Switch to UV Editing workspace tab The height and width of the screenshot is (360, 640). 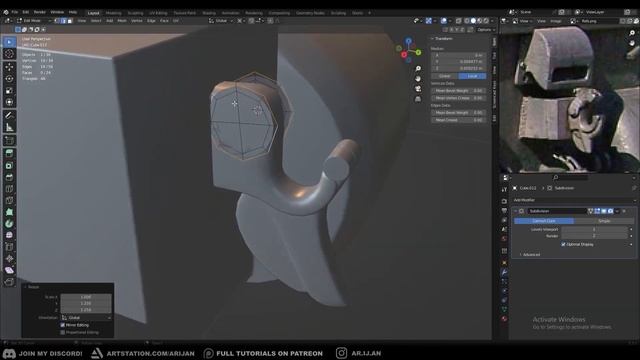[x=158, y=13]
